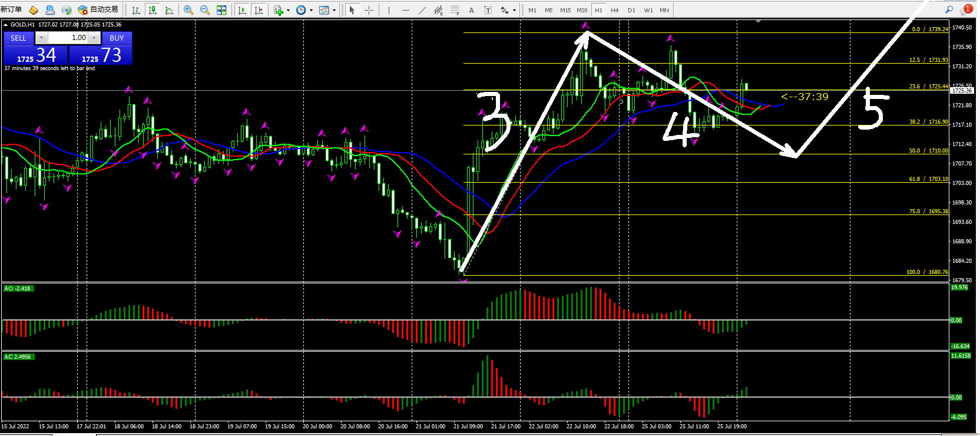Expand the Periodicity clock dropdown
The width and height of the screenshot is (980, 436).
tap(311, 10)
